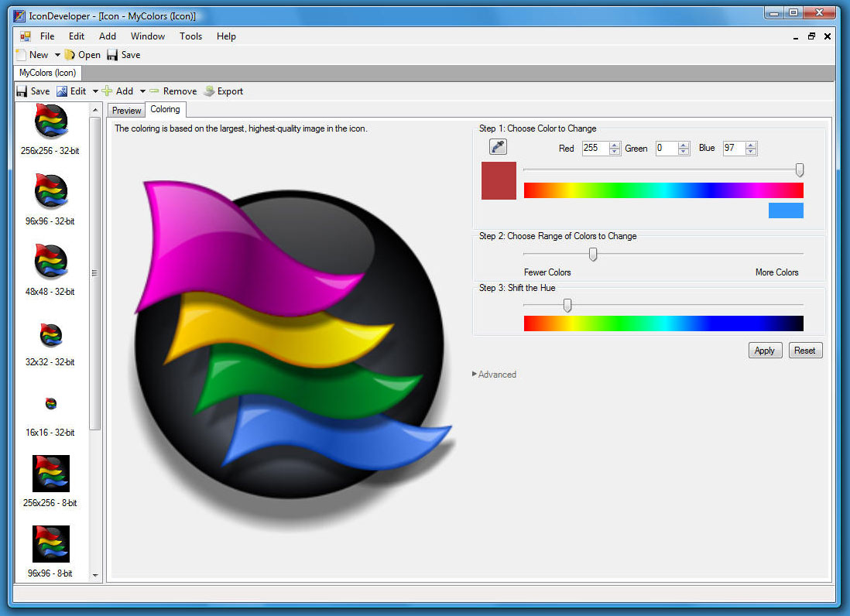Select the 48x48 - 32-bit image
Image resolution: width=850 pixels, height=616 pixels.
[x=50, y=270]
